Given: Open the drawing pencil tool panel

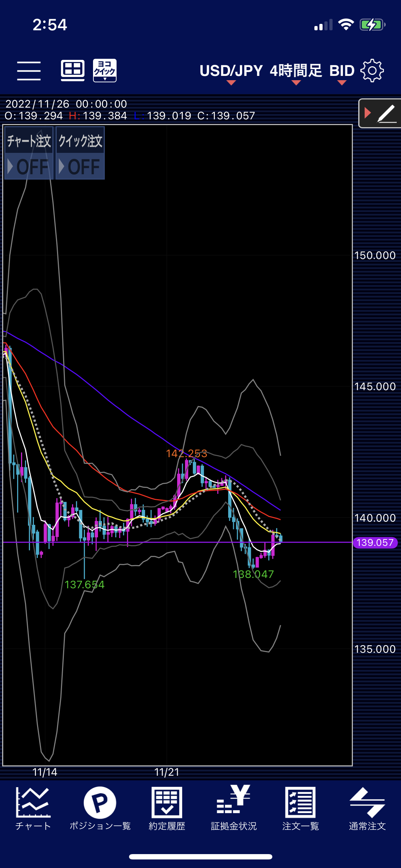Looking at the screenshot, I should [x=380, y=113].
